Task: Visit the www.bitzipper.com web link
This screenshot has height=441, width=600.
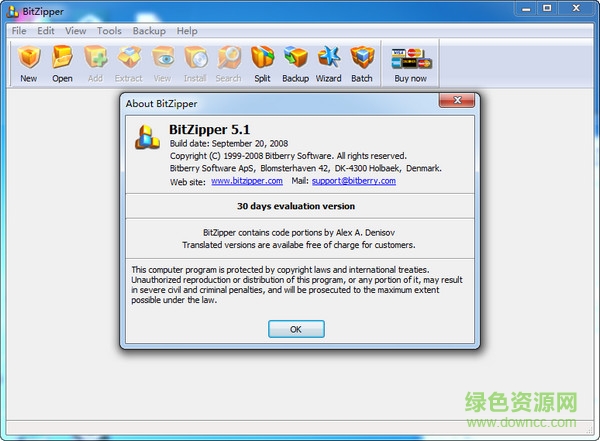Action: [x=245, y=181]
